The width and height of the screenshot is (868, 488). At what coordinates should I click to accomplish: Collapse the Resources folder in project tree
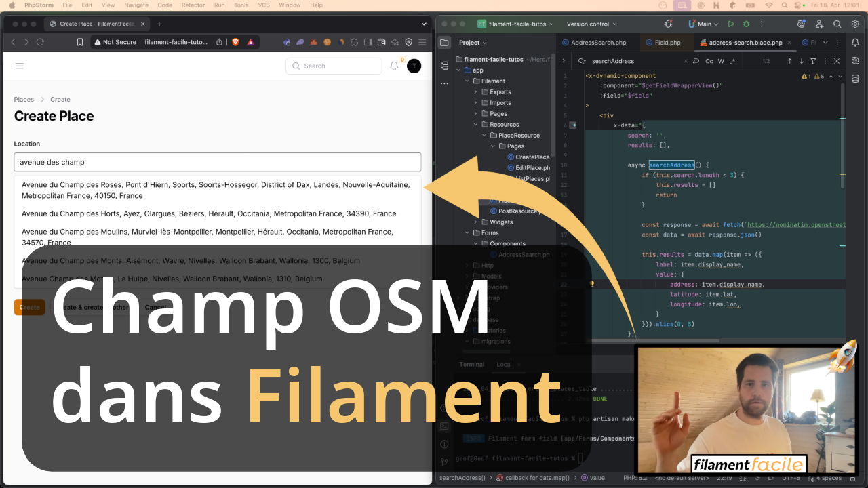[x=475, y=125]
